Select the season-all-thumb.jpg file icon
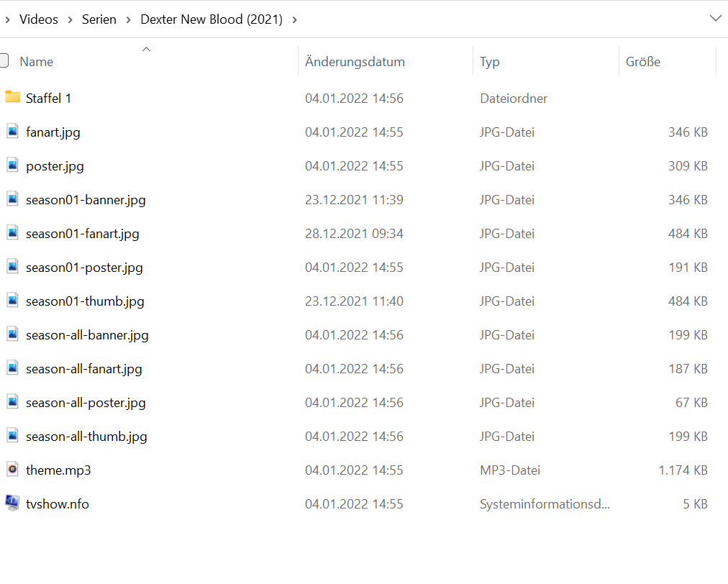This screenshot has width=728, height=584. click(12, 436)
